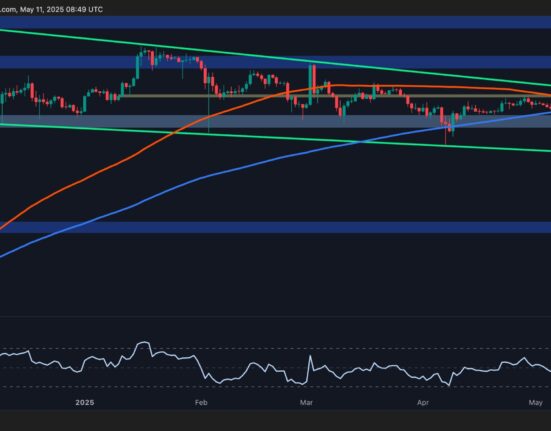This screenshot has height=431, width=551.
Task: Select the orange moving average line
Action: point(105,169)
